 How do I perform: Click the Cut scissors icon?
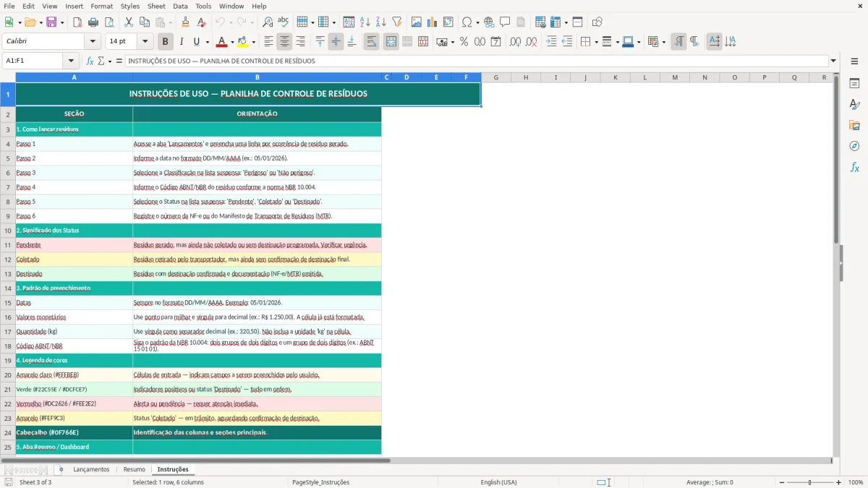click(x=129, y=22)
